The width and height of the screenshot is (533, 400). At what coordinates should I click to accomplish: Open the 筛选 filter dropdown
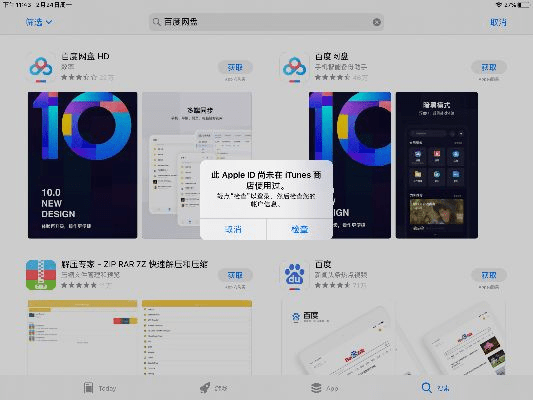[39, 22]
